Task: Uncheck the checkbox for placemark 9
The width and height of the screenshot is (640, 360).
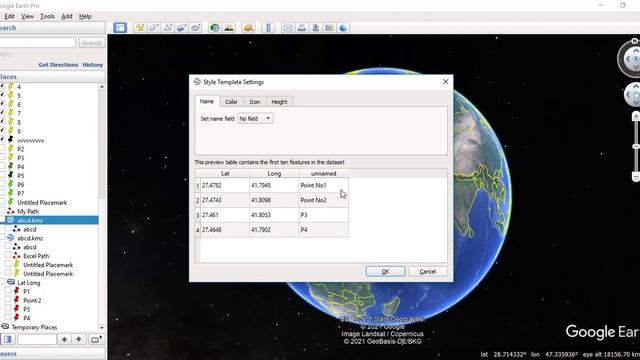Action: click(x=2, y=131)
